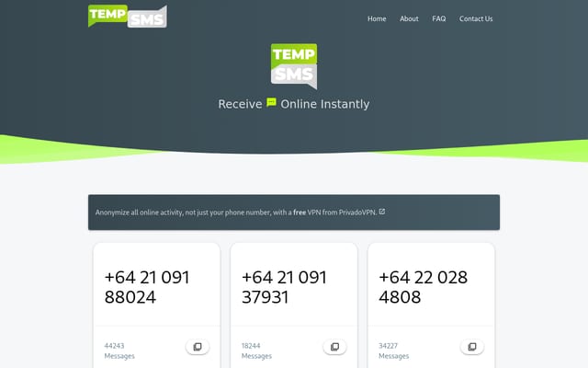Viewport: 588px width, 368px height.
Task: Open the external link icon after PrivadoVPN
Action: [x=382, y=212]
